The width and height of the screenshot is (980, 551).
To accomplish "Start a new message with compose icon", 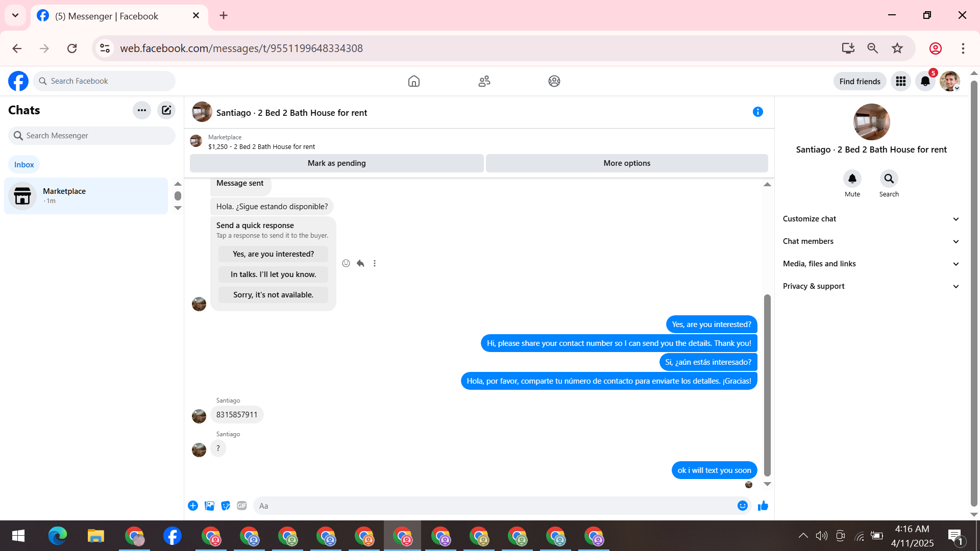I will [166, 110].
